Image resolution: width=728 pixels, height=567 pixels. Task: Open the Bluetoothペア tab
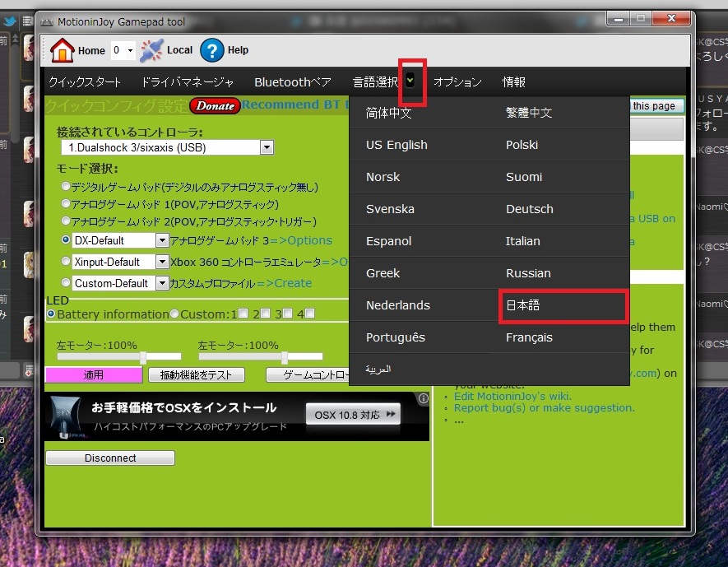[293, 82]
